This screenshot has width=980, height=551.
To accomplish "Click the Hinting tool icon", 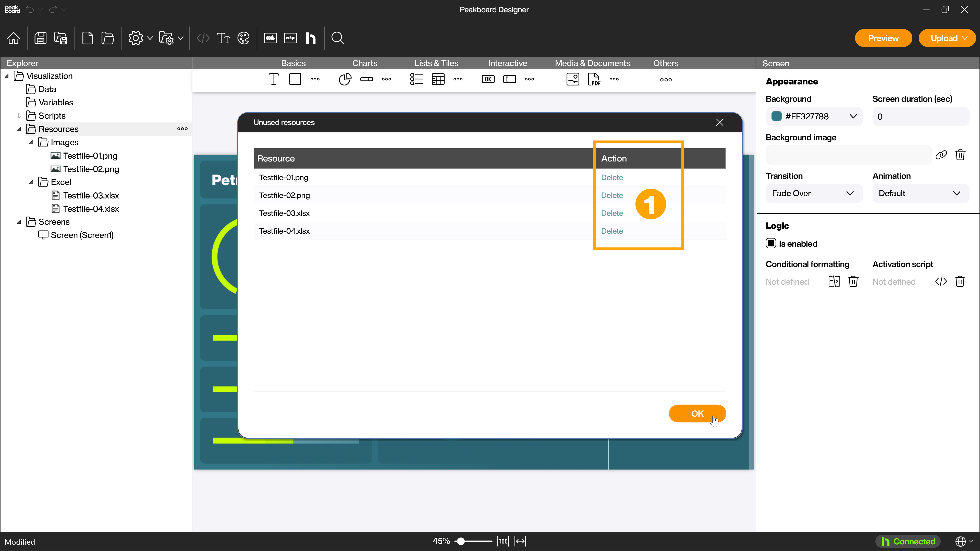I will [310, 38].
